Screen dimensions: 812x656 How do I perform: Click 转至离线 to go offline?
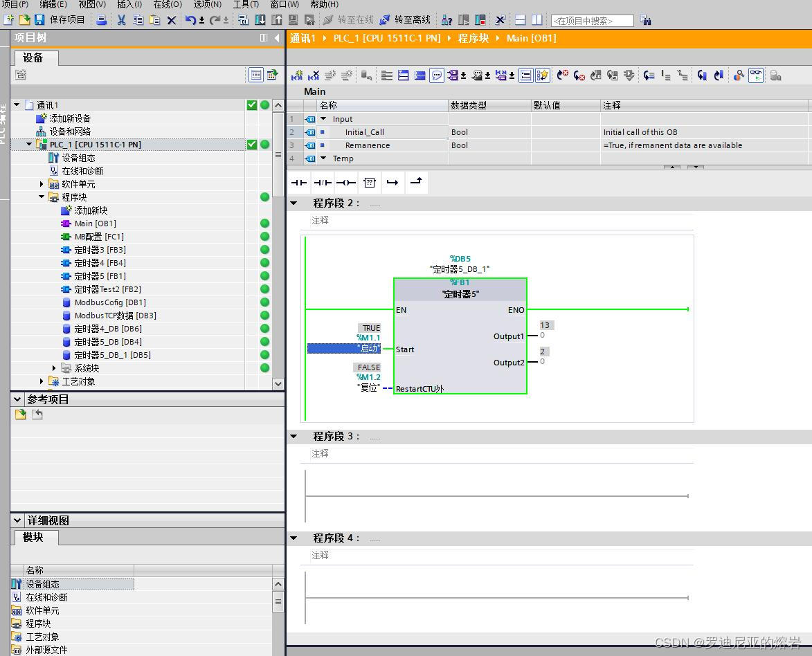coord(405,19)
